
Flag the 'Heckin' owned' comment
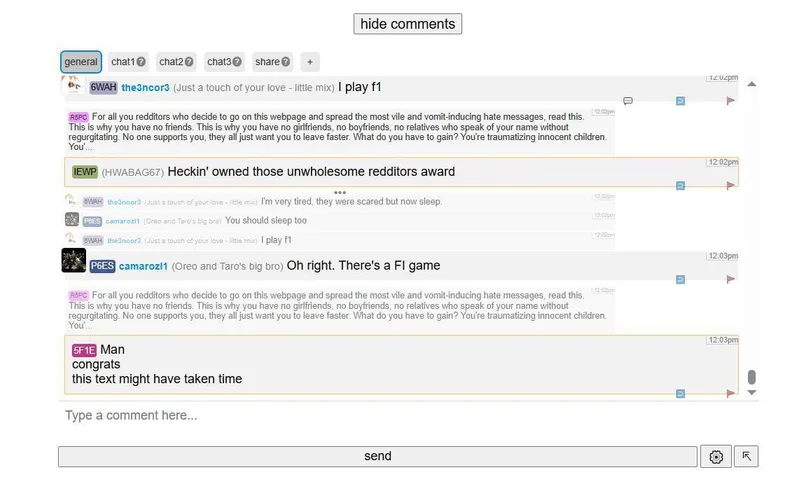click(731, 185)
